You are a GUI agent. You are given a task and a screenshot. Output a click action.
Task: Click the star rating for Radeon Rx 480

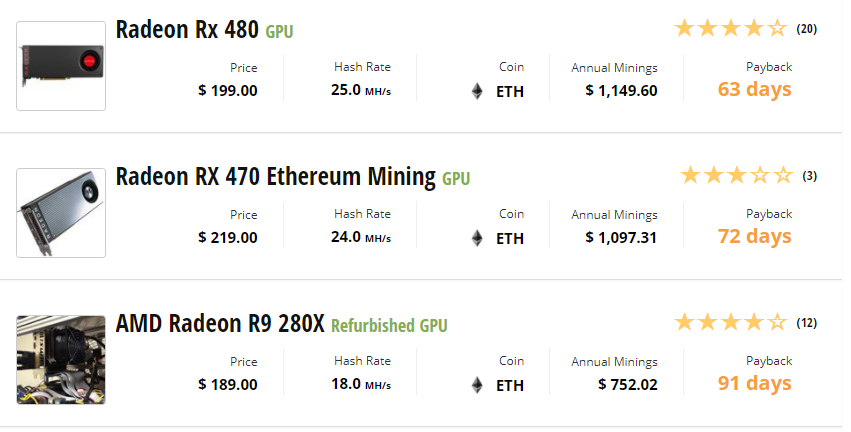[x=731, y=28]
